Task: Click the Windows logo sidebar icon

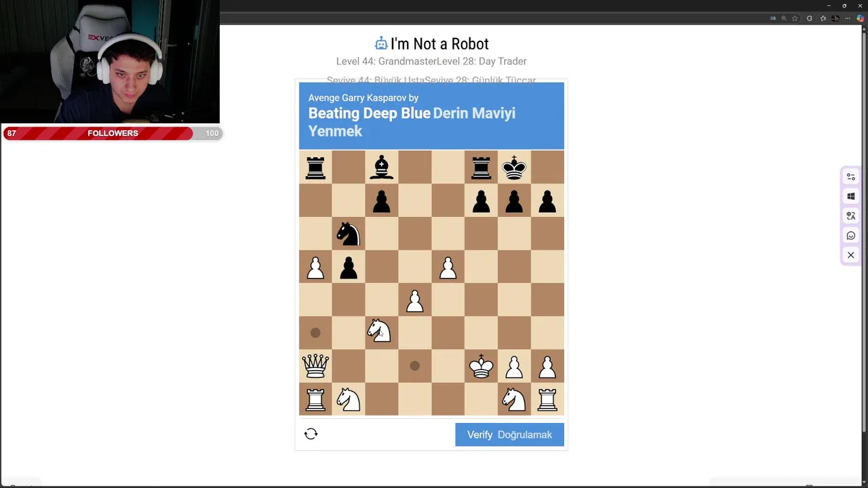Action: coord(850,197)
